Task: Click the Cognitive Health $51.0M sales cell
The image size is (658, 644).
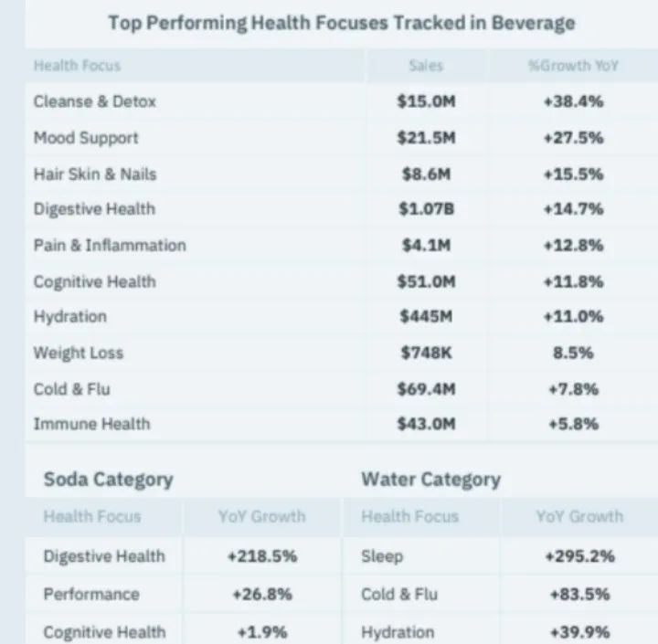Action: pos(427,281)
